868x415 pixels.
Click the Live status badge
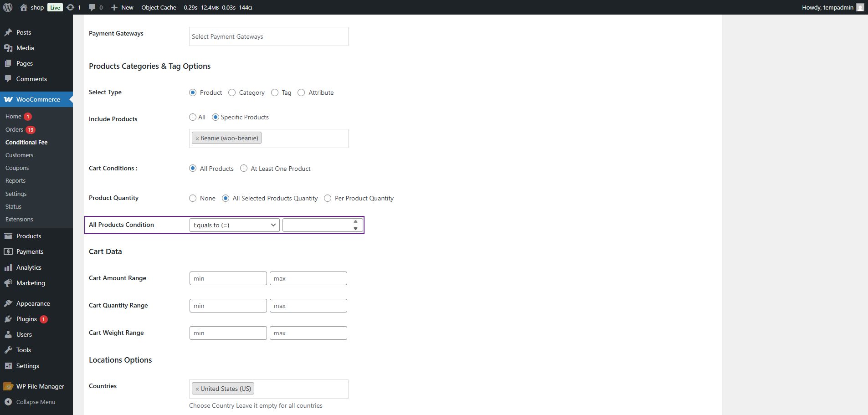[55, 7]
